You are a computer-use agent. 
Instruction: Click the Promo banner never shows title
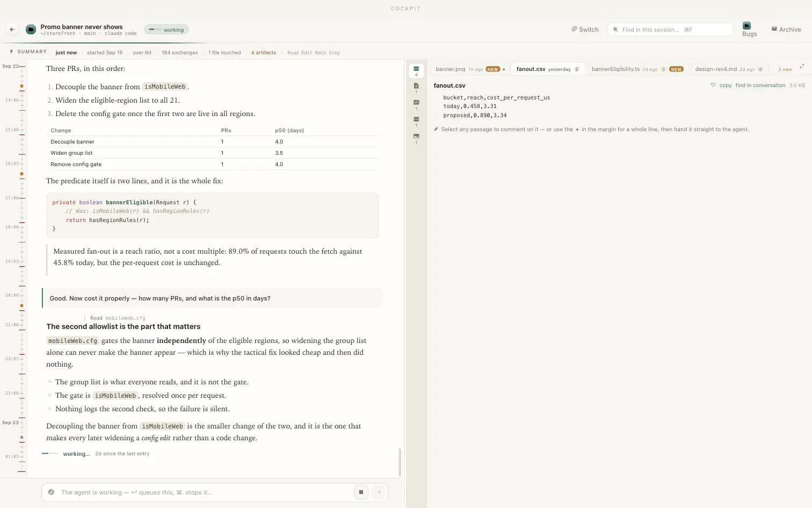coord(82,27)
